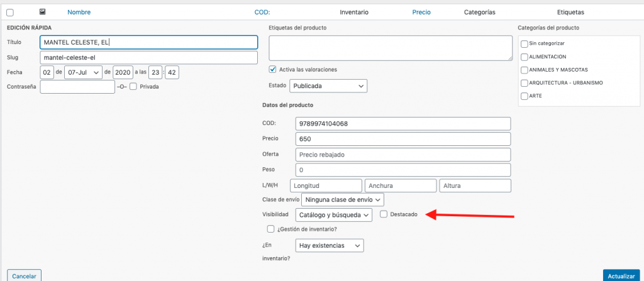
Task: Sort by the Nombre column header
Action: point(79,13)
